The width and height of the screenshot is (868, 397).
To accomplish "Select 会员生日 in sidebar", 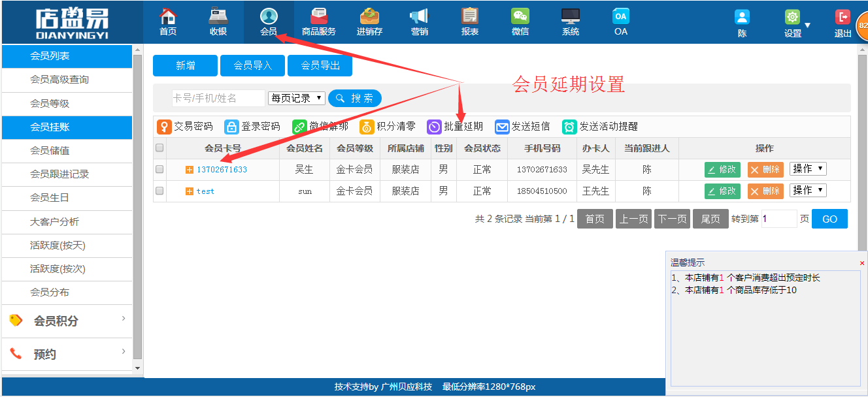I will pyautogui.click(x=67, y=198).
